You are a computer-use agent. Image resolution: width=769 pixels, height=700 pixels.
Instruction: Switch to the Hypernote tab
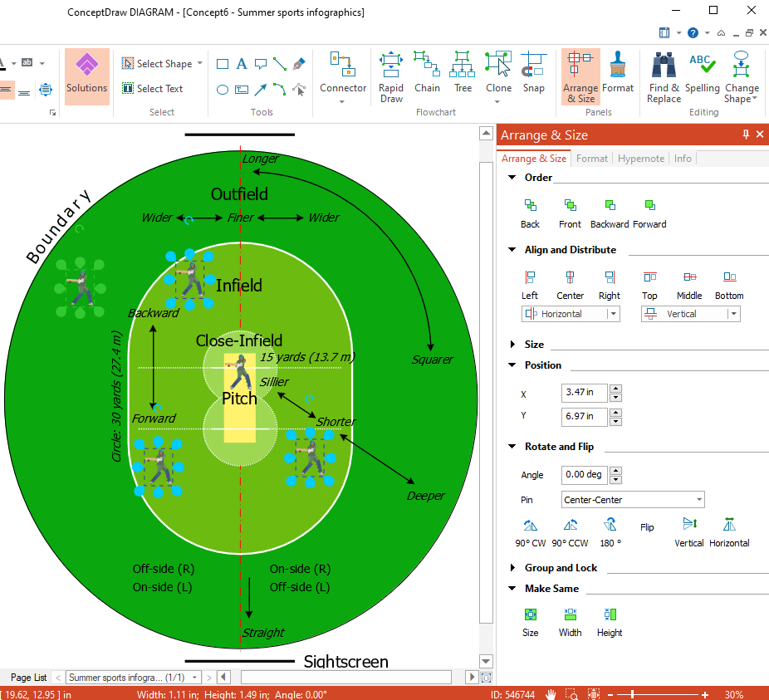(x=641, y=159)
